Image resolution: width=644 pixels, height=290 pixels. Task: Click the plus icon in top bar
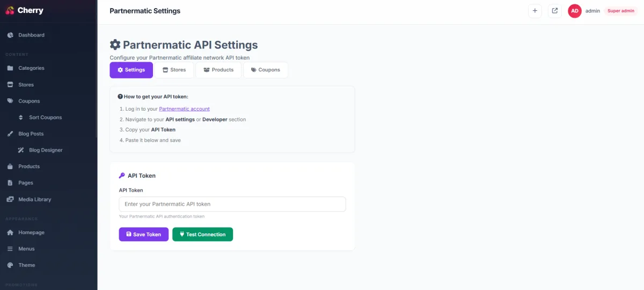(535, 11)
